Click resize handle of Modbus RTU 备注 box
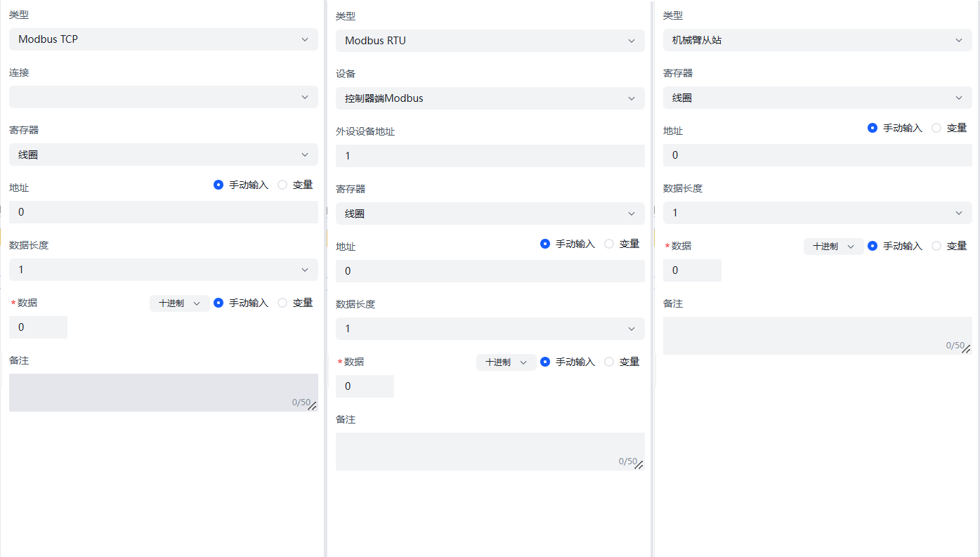 (x=639, y=465)
